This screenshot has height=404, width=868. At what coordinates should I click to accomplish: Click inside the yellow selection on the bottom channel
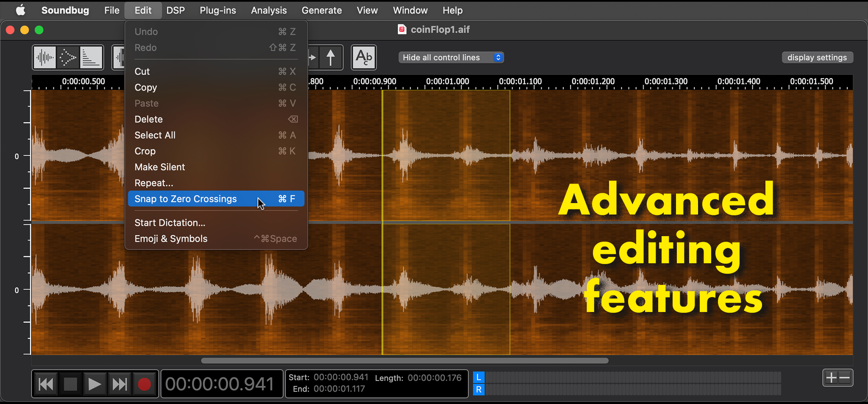[446, 289]
